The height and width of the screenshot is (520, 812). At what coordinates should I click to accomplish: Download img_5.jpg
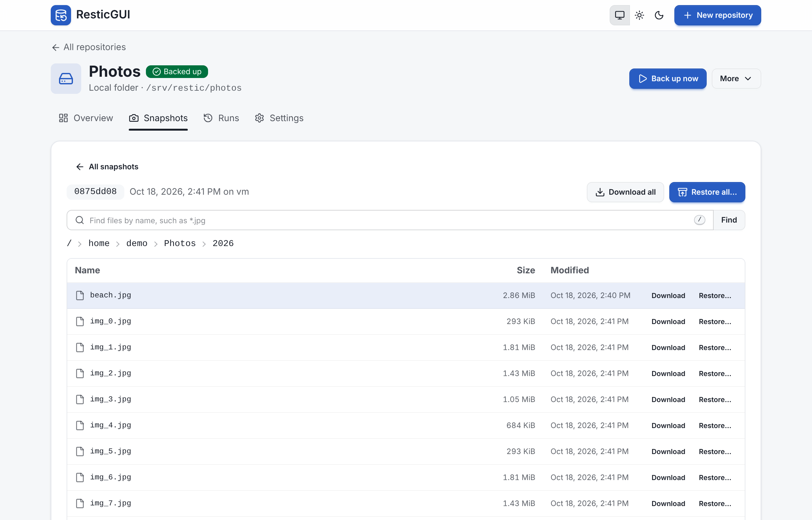pyautogui.click(x=668, y=452)
